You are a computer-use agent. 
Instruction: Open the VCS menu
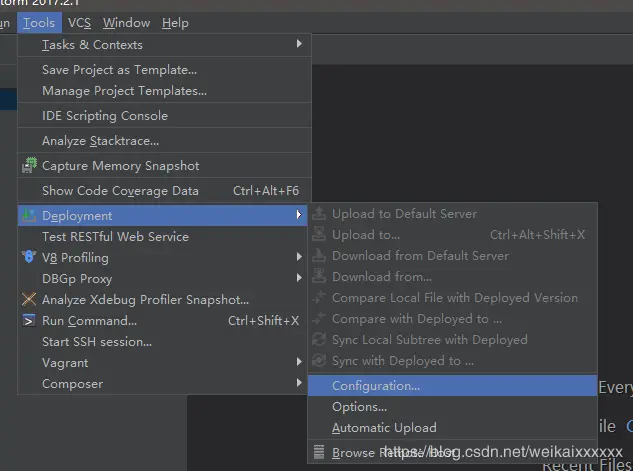coord(79,22)
